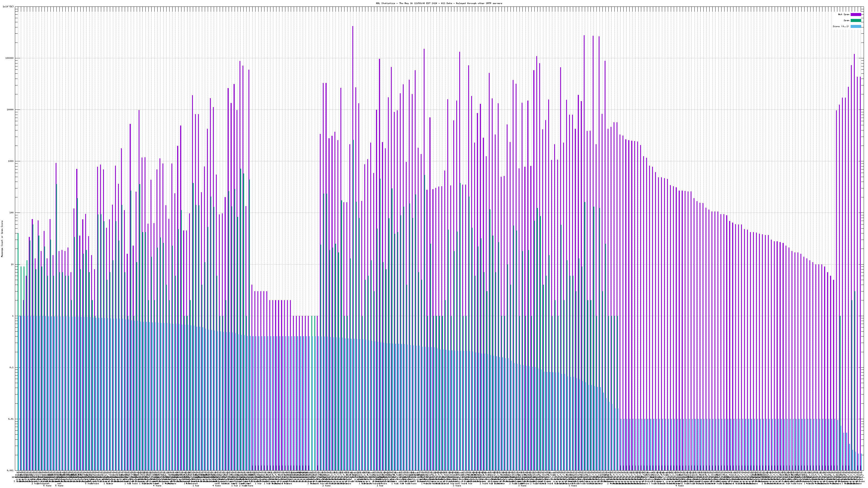Click the RBL Statistics chart title
The width and height of the screenshot is (868, 488).
pyautogui.click(x=439, y=3)
